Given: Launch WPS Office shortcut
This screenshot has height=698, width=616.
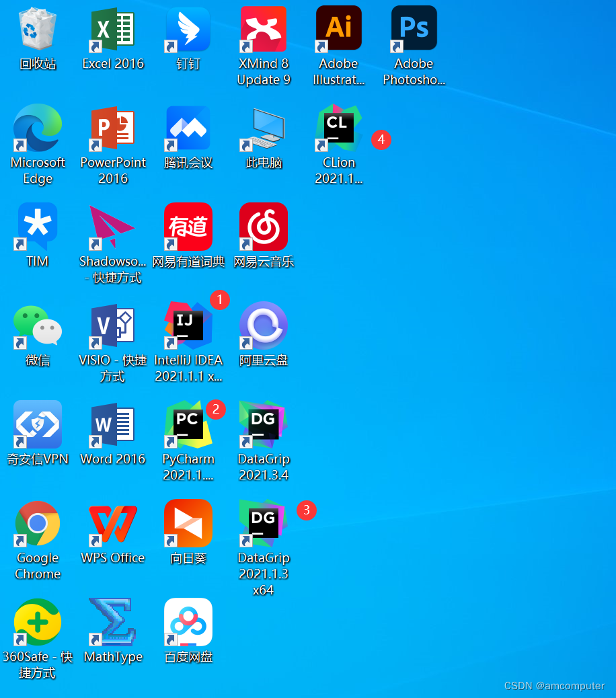Looking at the screenshot, I should coord(113,525).
